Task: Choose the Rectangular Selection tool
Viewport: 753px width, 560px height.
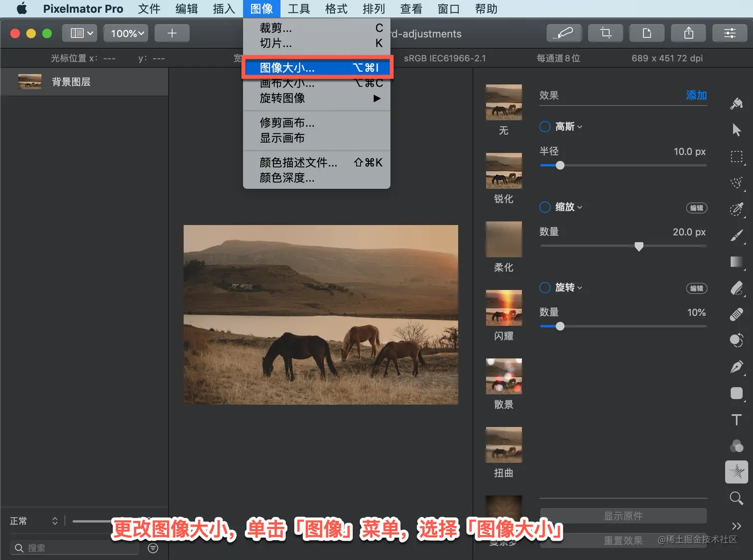Action: (x=737, y=157)
